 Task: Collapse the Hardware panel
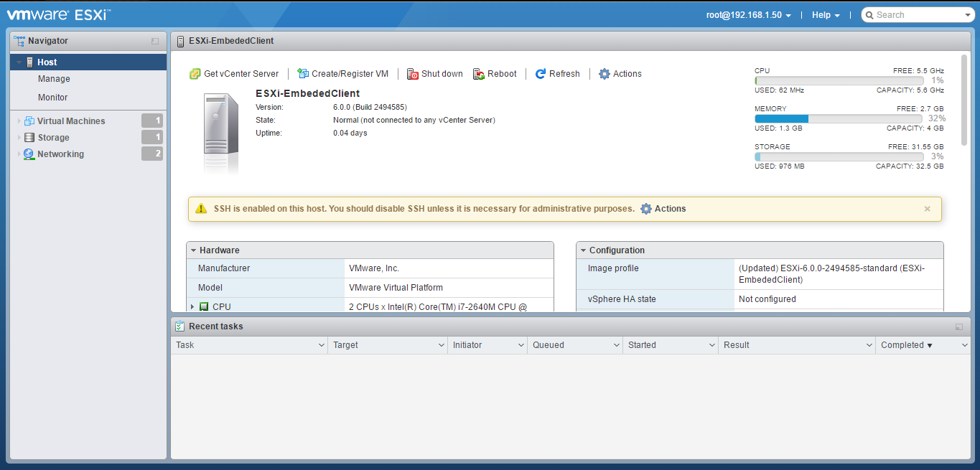coord(192,250)
